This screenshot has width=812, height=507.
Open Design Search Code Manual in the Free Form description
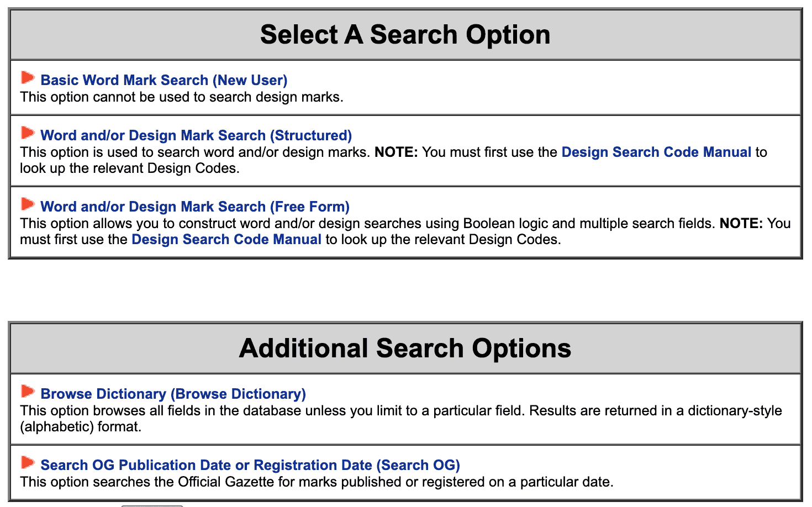226,239
